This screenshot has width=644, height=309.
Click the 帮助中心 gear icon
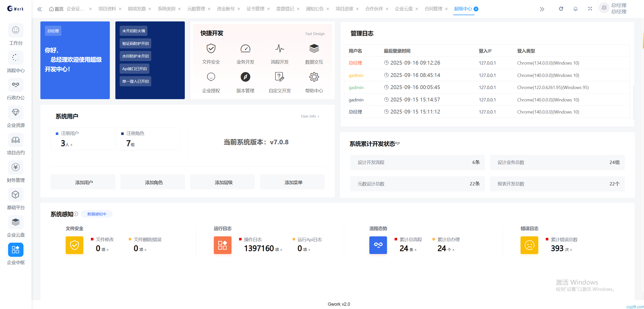(x=314, y=77)
